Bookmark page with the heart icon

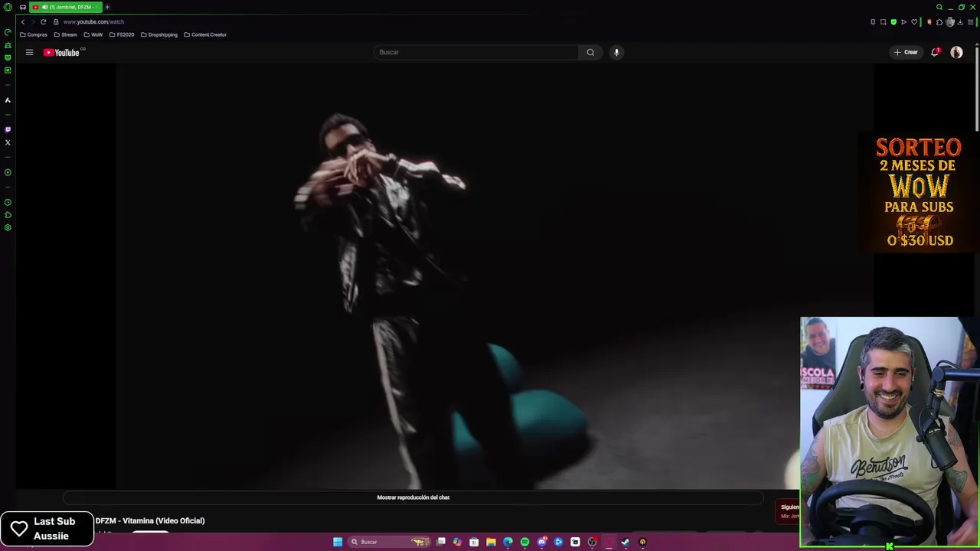tap(914, 21)
